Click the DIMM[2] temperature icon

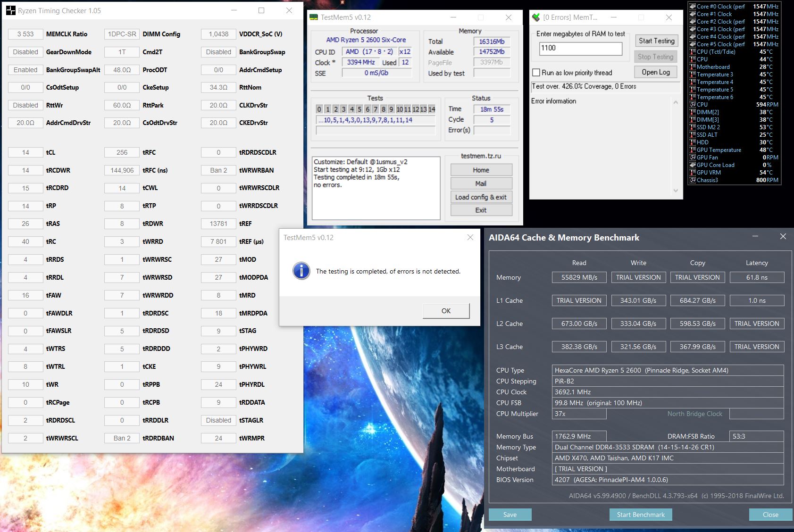click(692, 112)
